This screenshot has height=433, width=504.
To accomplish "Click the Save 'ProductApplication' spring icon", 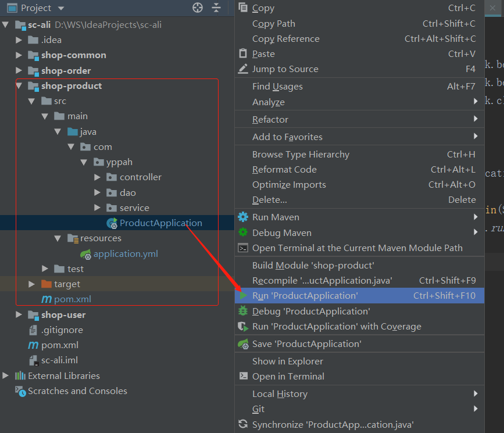I will coord(243,344).
